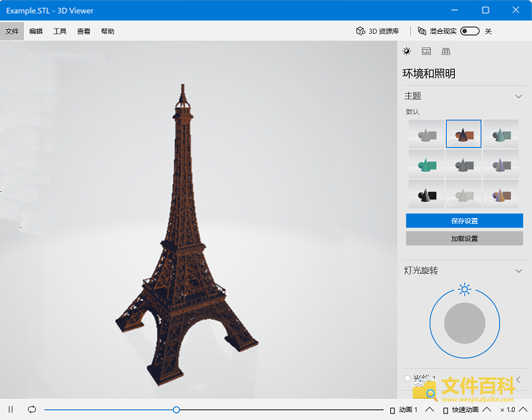Image resolution: width=532 pixels, height=420 pixels.
Task: Switch to the stats and shading tab icon
Action: tap(426, 51)
